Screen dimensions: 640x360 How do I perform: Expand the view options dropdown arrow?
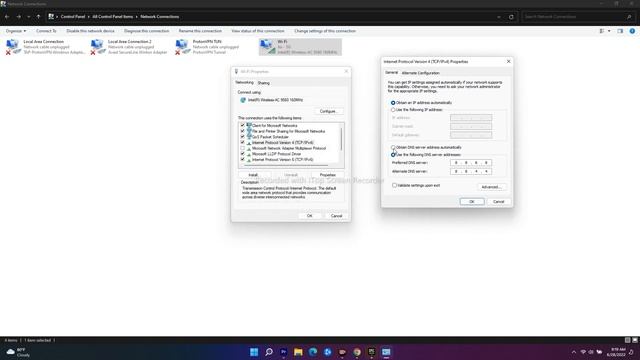pyautogui.click(x=609, y=31)
